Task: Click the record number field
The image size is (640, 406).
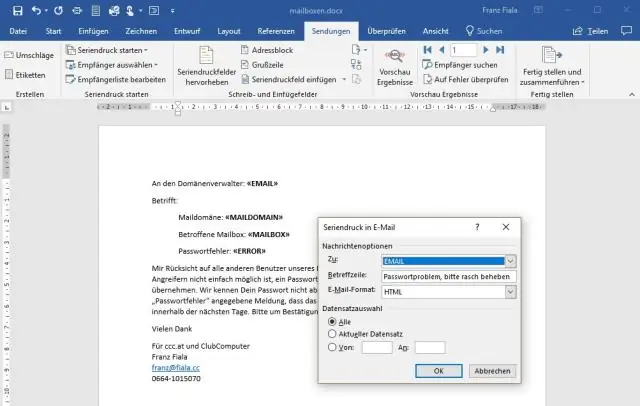Action: (463, 50)
